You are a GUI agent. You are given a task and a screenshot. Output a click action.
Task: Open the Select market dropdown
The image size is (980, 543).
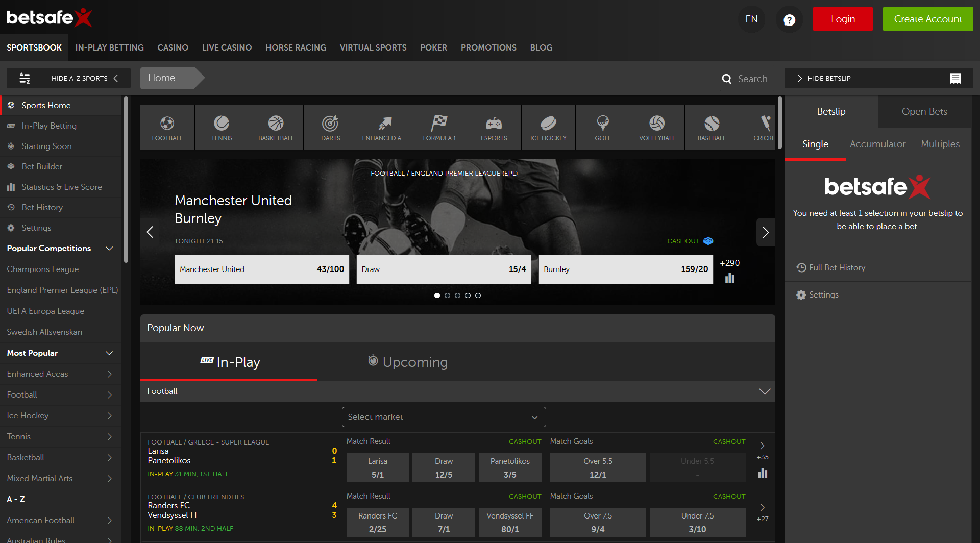point(444,417)
